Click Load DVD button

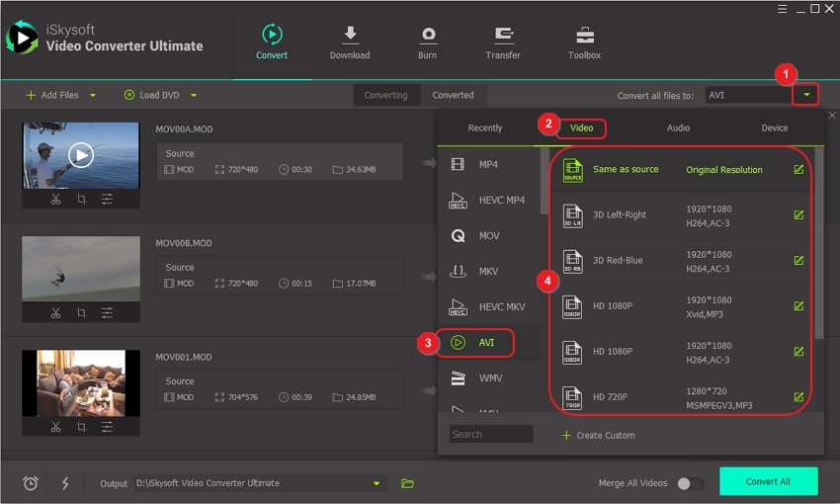151,95
